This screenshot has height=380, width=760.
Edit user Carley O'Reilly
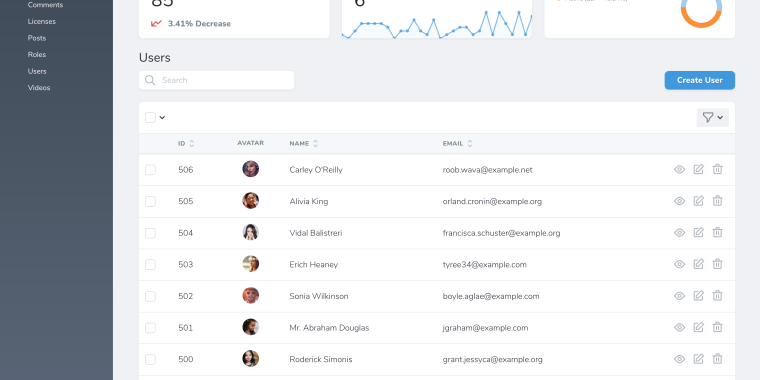pos(698,169)
